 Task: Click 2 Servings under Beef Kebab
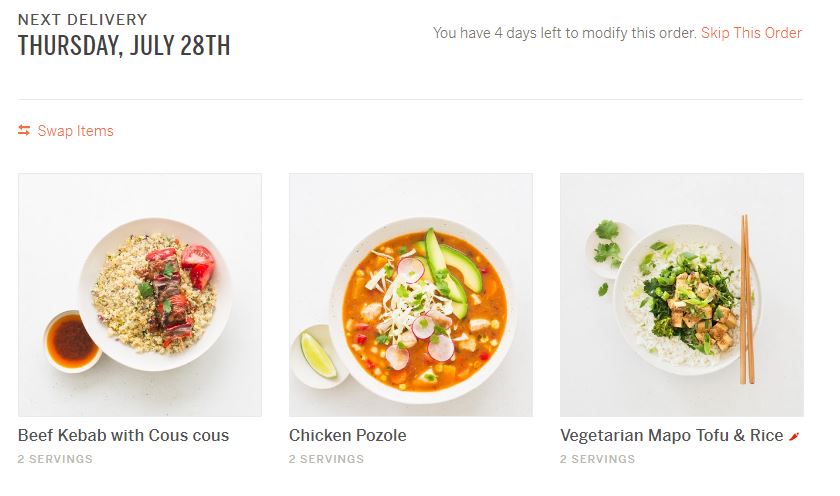pyautogui.click(x=55, y=460)
